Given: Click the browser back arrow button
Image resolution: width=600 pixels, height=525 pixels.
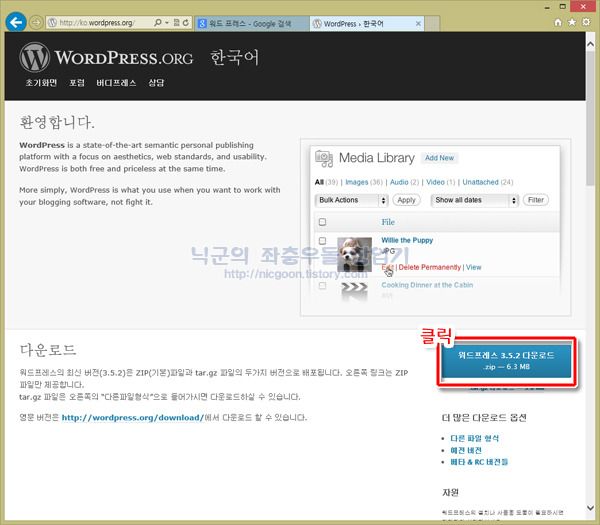Looking at the screenshot, I should (x=16, y=22).
